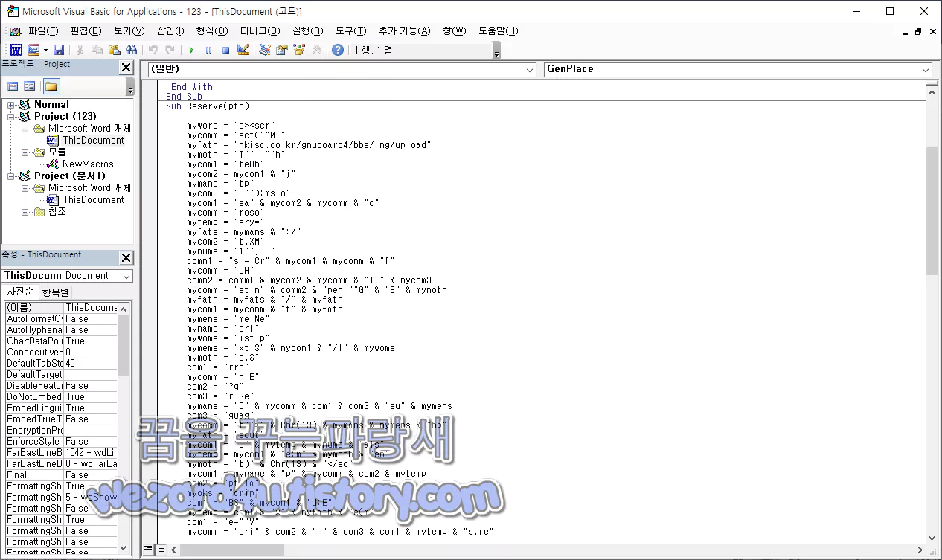Close the Properties pane
Image resolution: width=942 pixels, height=560 pixels.
pyautogui.click(x=126, y=257)
